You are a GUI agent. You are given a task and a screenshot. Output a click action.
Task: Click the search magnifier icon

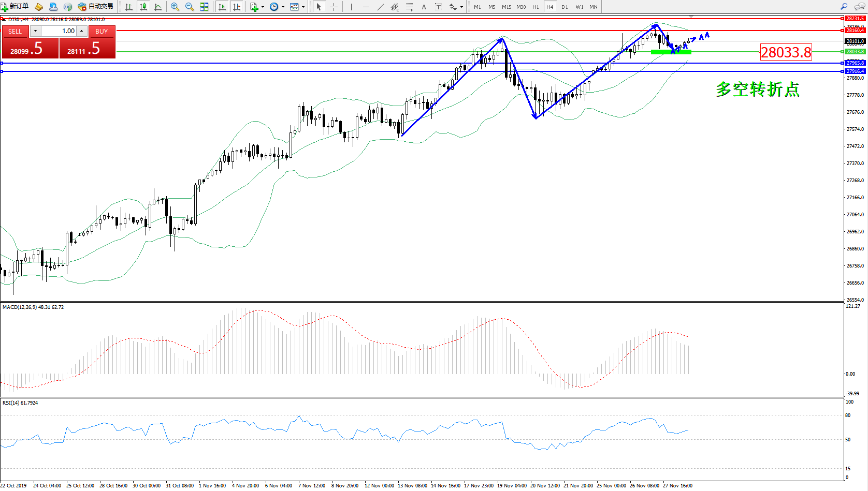point(844,7)
